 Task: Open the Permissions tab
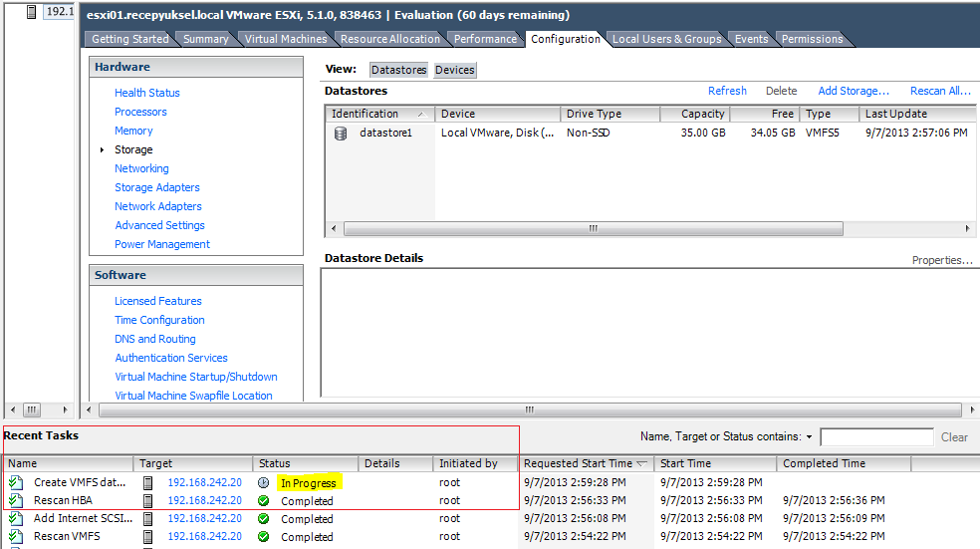pos(812,39)
